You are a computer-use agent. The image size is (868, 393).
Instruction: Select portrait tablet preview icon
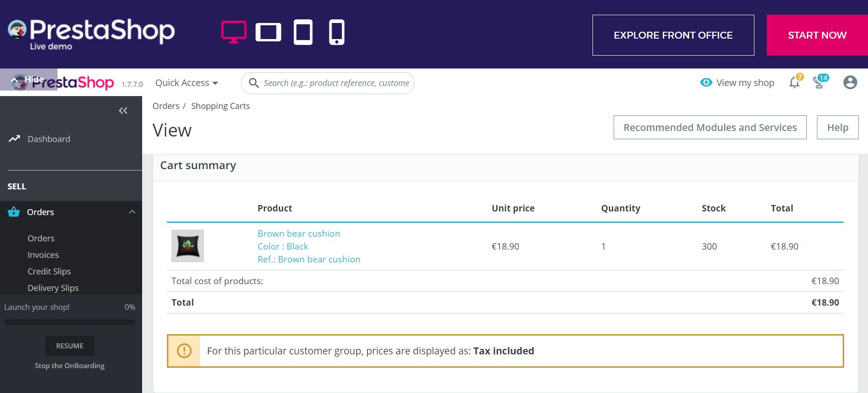pyautogui.click(x=303, y=33)
